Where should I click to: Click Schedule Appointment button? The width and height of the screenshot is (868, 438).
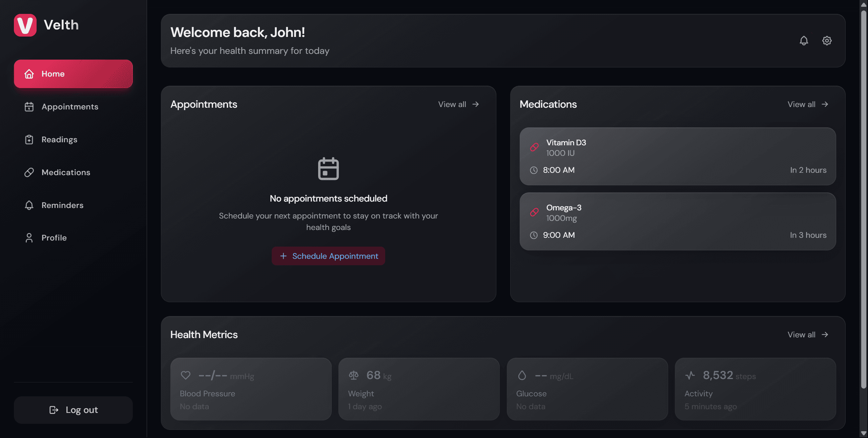pos(328,256)
